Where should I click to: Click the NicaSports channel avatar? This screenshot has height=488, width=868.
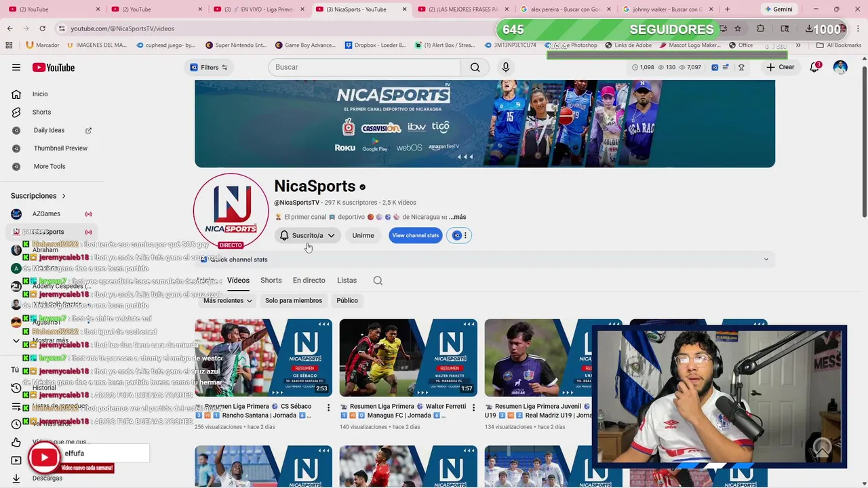[231, 211]
